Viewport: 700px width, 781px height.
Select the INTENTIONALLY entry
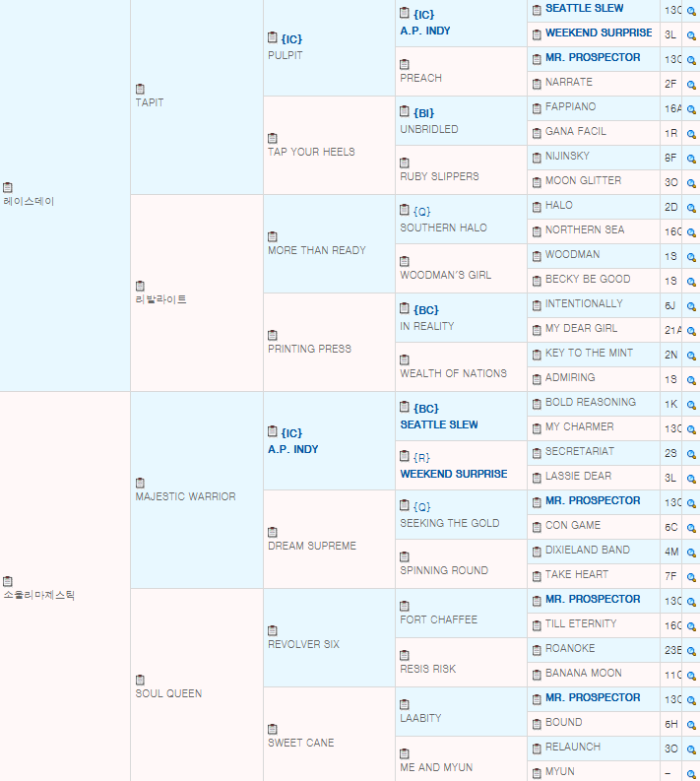click(584, 304)
